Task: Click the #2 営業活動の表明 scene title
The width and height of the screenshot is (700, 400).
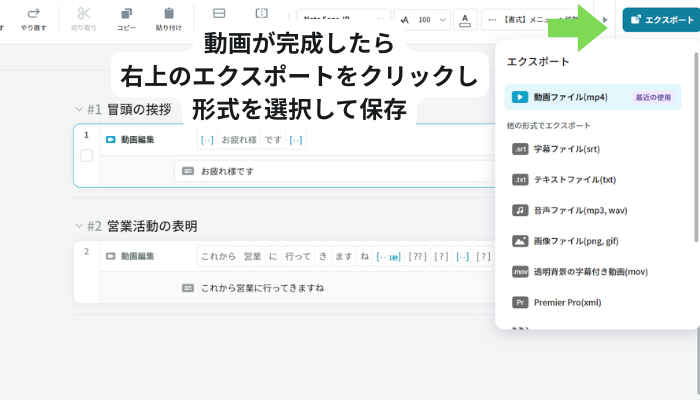Action: tap(142, 226)
